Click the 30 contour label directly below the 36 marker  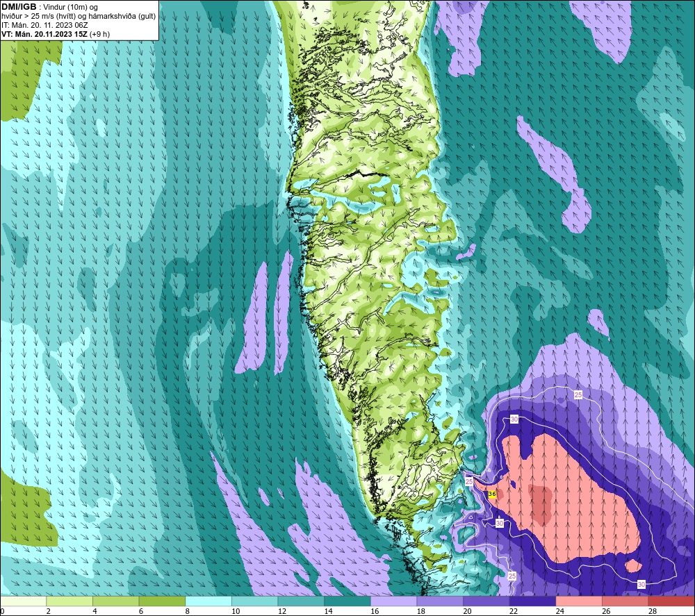coord(500,523)
